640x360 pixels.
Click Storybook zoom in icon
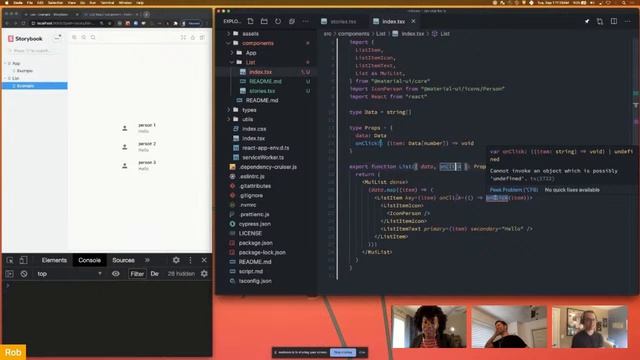(x=74, y=37)
